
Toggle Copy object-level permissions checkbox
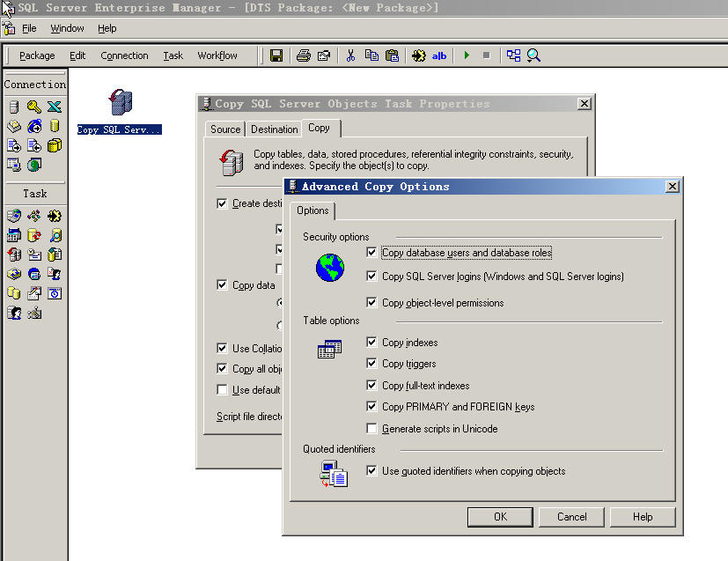[x=371, y=302]
